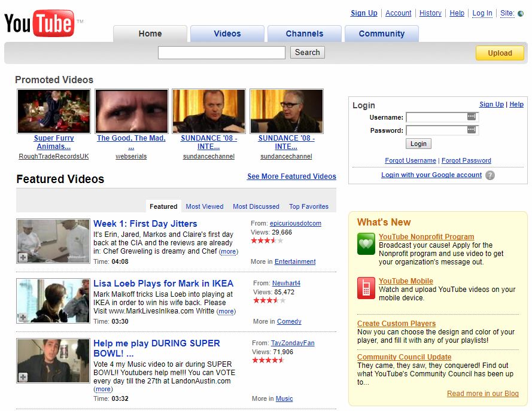Open the Community tab
The height and width of the screenshot is (411, 532).
point(382,34)
